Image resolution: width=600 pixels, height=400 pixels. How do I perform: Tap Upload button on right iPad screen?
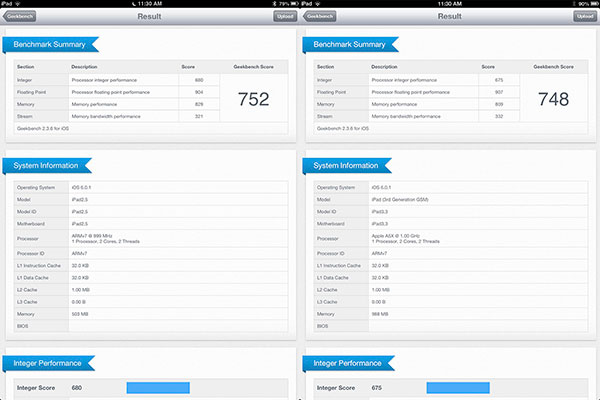pyautogui.click(x=585, y=16)
